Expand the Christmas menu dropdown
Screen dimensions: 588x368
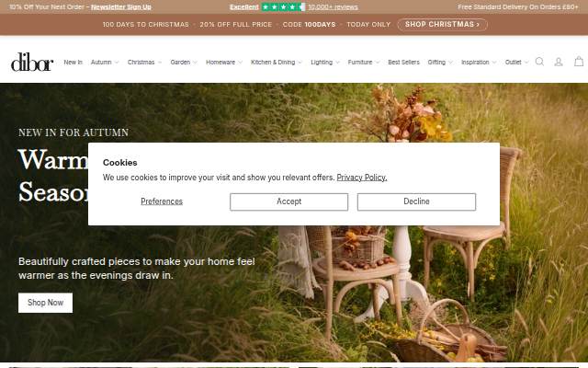click(x=144, y=62)
